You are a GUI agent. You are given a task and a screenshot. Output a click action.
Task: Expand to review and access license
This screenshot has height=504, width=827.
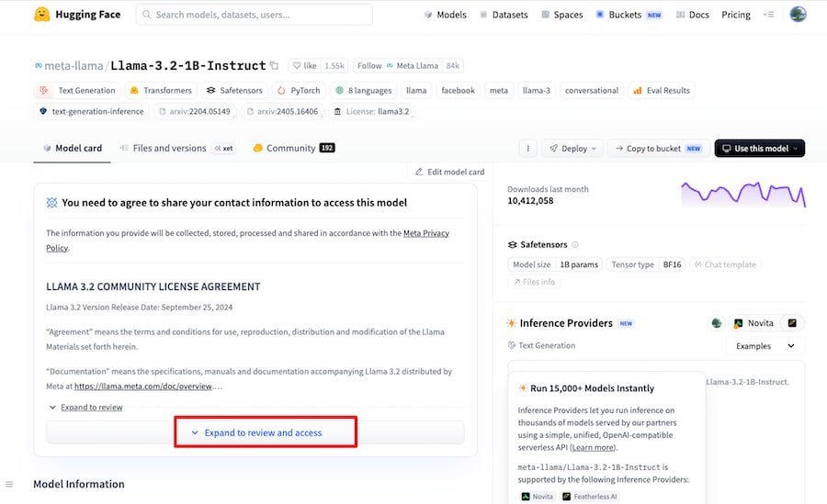[x=255, y=432]
